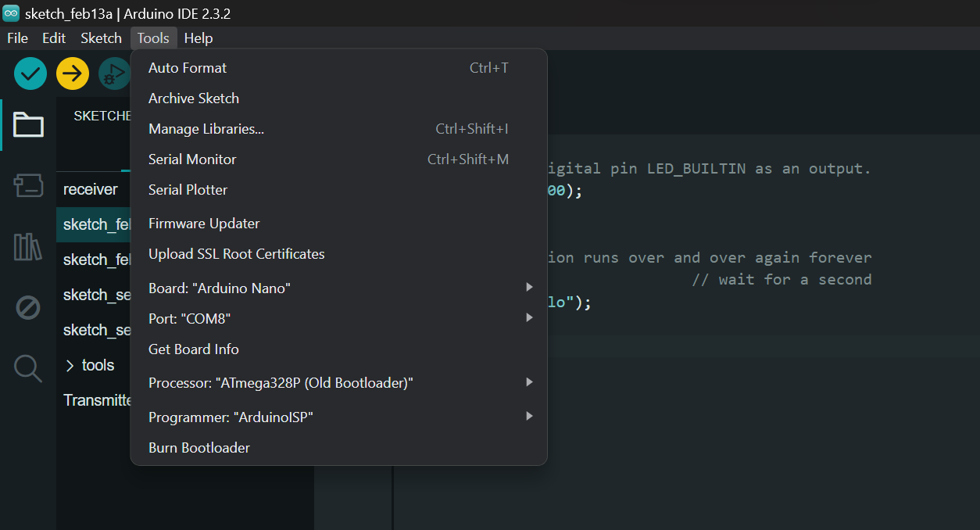Open the Boards Manager sidebar icon
The width and height of the screenshot is (980, 530).
(x=27, y=186)
